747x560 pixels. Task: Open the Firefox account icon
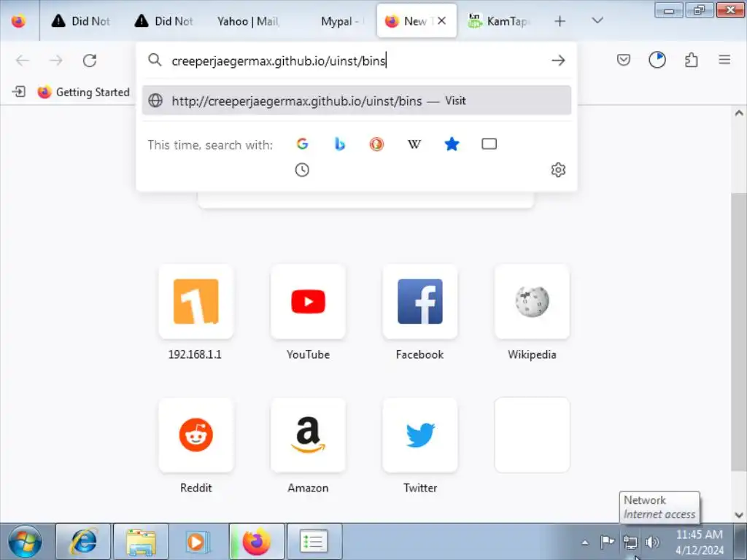(x=657, y=60)
